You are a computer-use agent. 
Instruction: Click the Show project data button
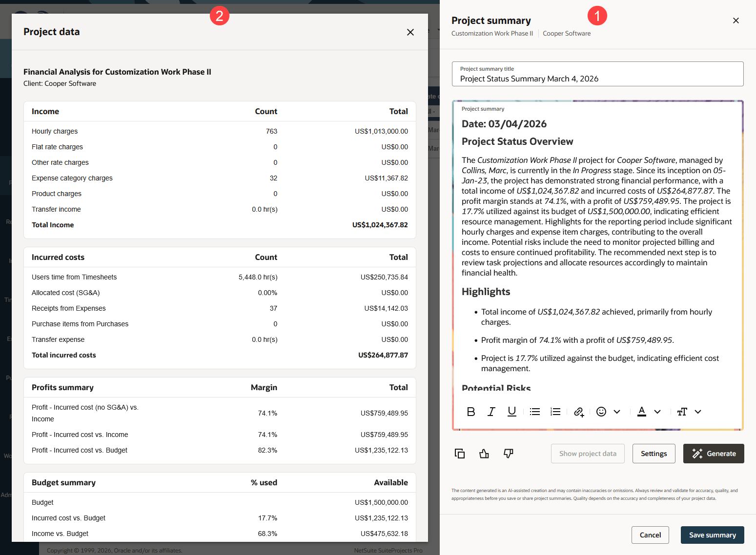pos(588,454)
